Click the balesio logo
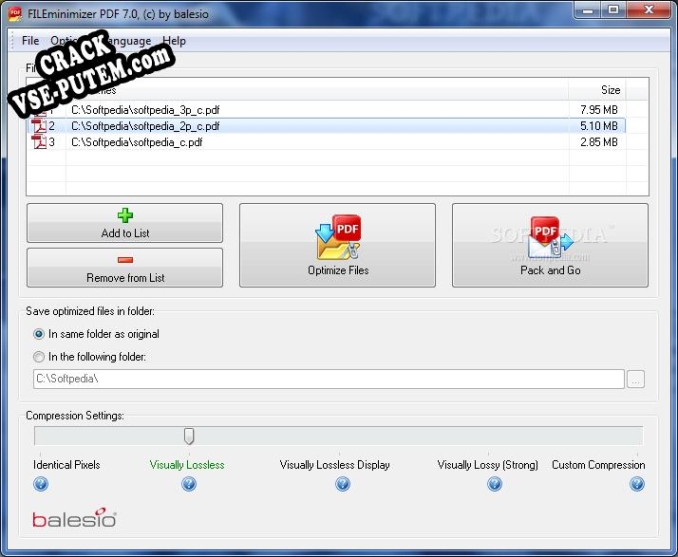This screenshot has height=557, width=678. 74,518
